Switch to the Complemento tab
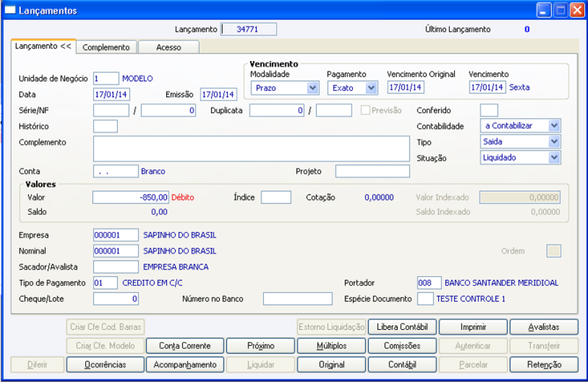The image size is (588, 382). 106,47
